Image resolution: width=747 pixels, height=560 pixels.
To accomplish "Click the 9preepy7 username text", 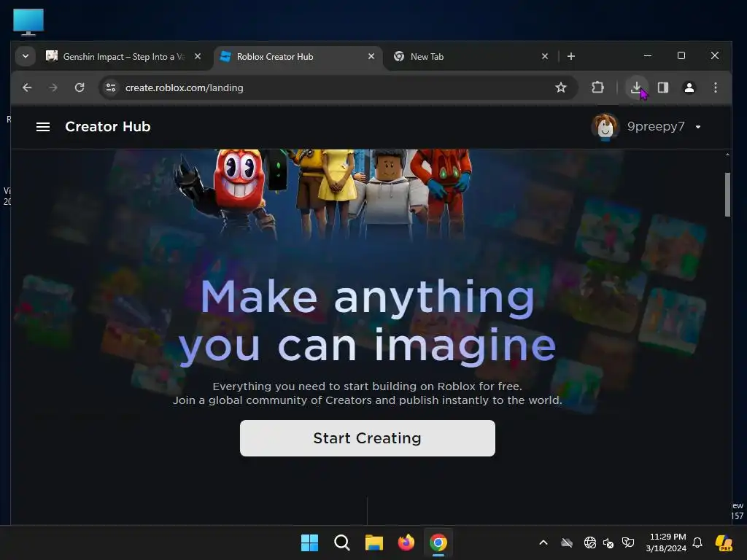I will click(x=656, y=126).
